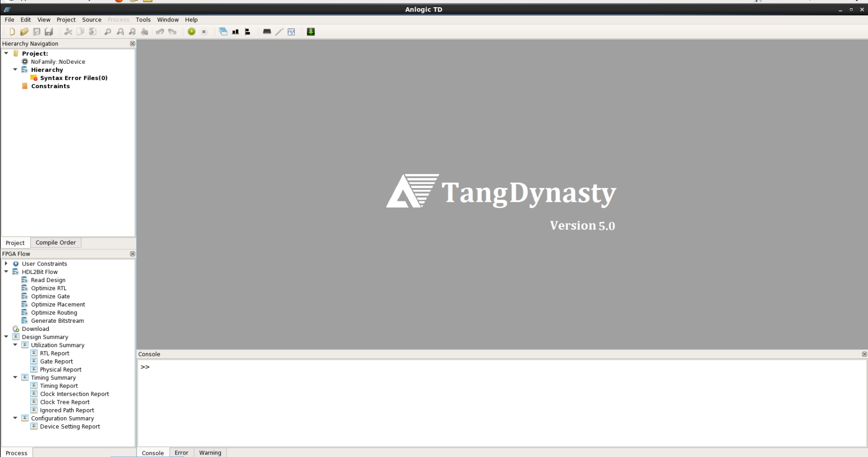Click the cascade windows toolbar icon
The image size is (868, 457).
pyautogui.click(x=223, y=32)
